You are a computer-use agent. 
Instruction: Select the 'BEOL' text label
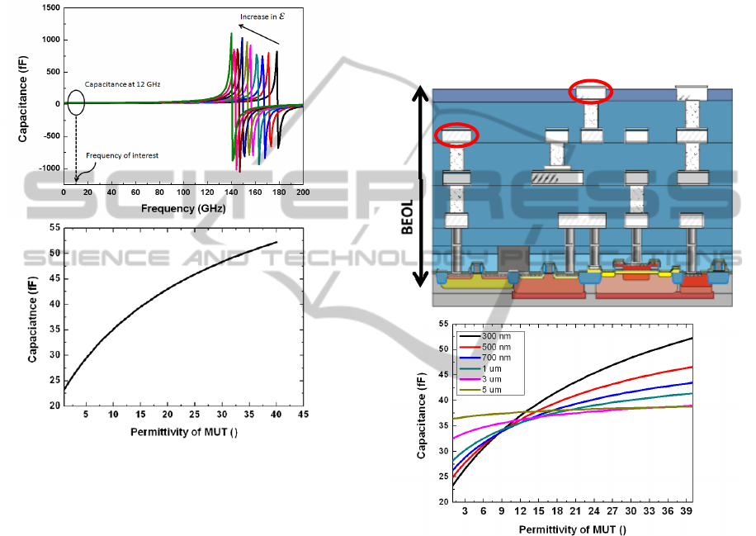coord(407,216)
